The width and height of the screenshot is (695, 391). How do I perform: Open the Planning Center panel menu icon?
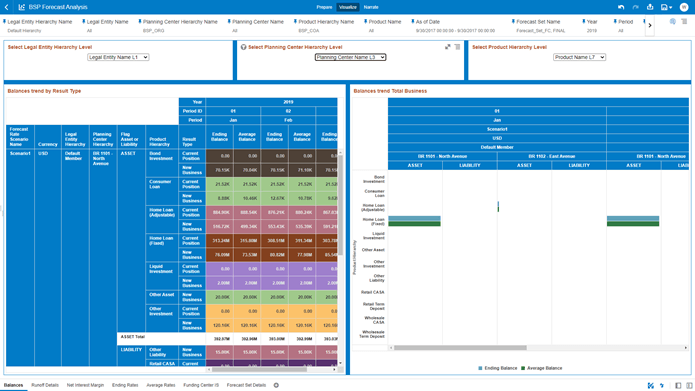457,47
